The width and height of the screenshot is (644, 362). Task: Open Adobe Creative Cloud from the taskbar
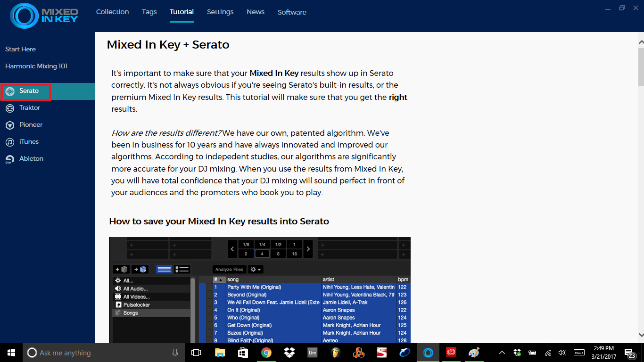pyautogui.click(x=451, y=353)
